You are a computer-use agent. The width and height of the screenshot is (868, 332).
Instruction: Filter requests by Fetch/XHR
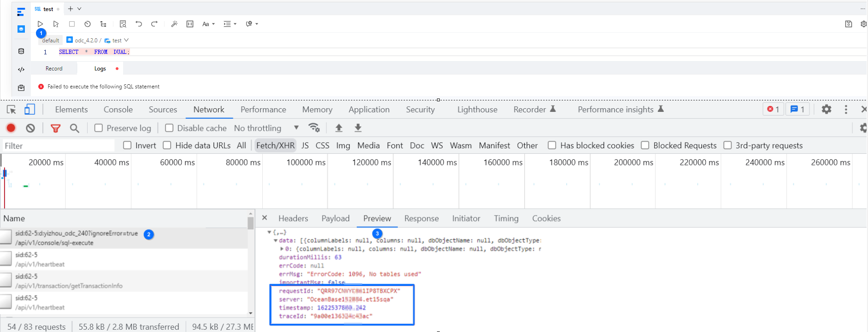tap(275, 146)
